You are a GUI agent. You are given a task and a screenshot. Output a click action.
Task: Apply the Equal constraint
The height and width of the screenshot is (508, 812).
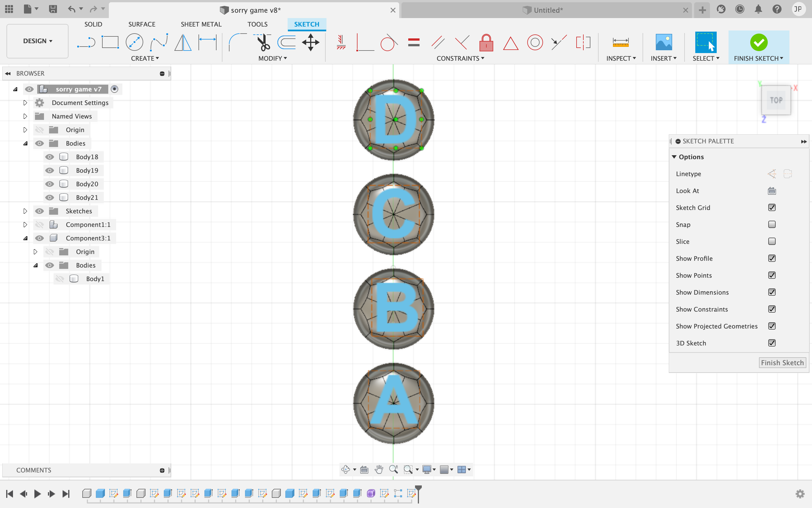click(414, 43)
